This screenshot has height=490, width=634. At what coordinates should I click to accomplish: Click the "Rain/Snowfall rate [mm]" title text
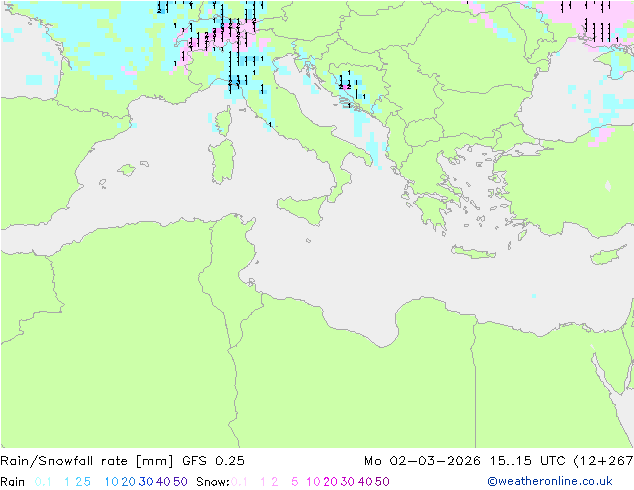[87, 461]
